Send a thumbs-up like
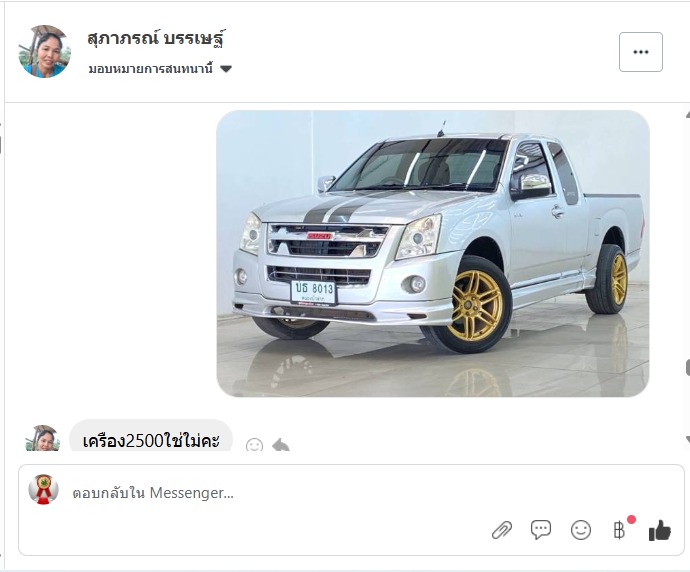This screenshot has height=572, width=690. (x=660, y=530)
